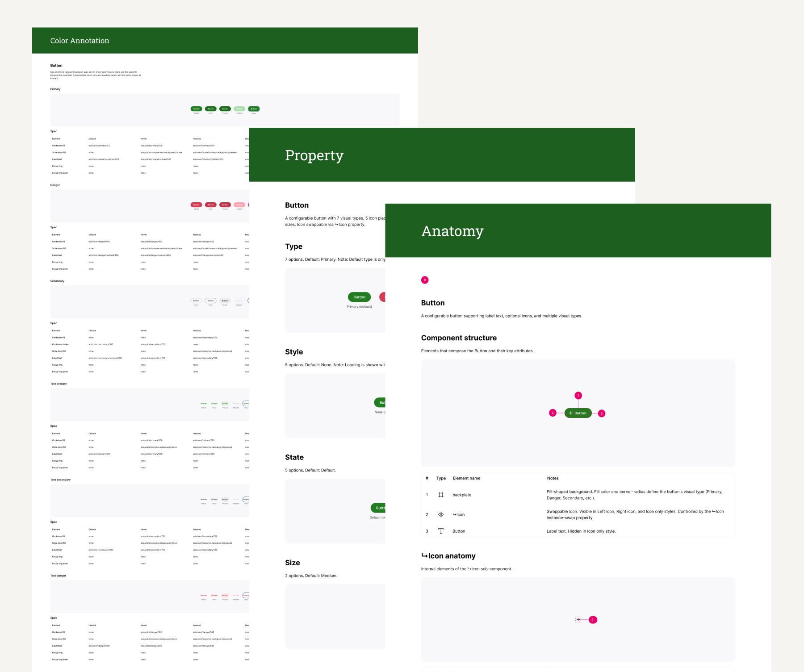The width and height of the screenshot is (804, 672).
Task: Click the pink # marker under Anatomy header
Action: [425, 280]
